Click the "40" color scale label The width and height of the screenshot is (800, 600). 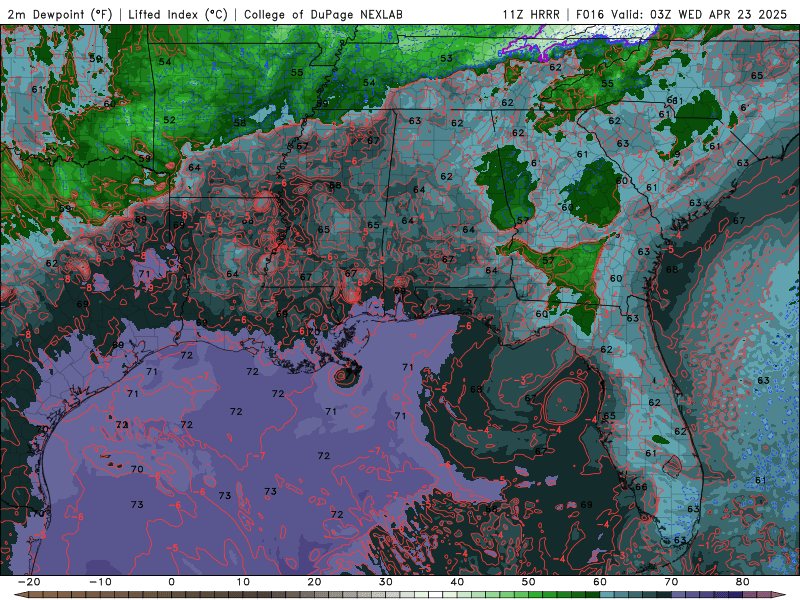(x=457, y=582)
